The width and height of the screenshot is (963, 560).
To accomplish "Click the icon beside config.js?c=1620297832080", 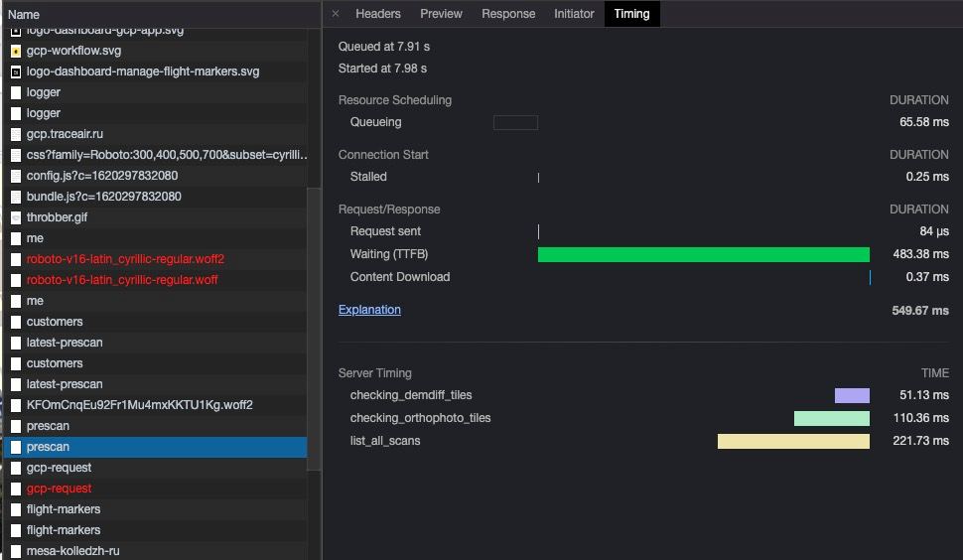I will point(16,176).
